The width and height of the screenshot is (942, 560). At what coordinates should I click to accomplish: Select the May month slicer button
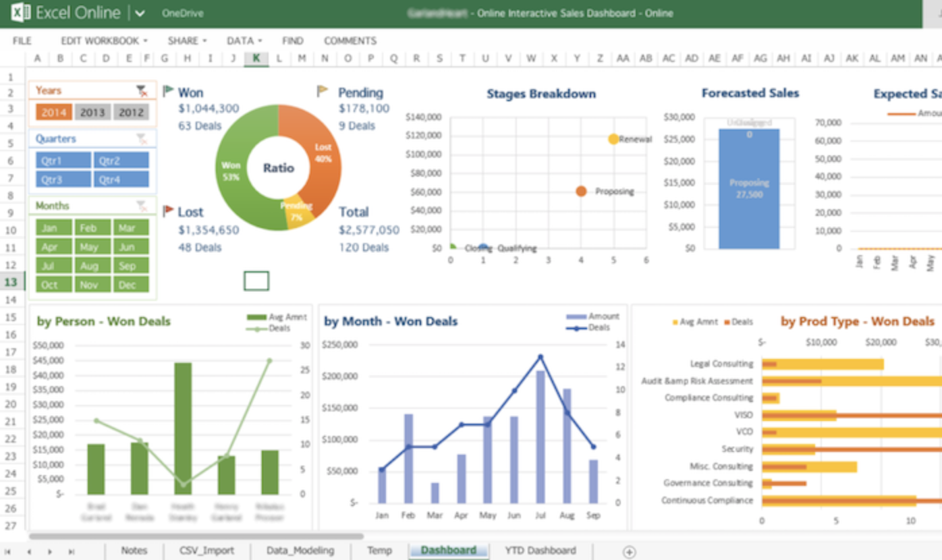pyautogui.click(x=92, y=247)
